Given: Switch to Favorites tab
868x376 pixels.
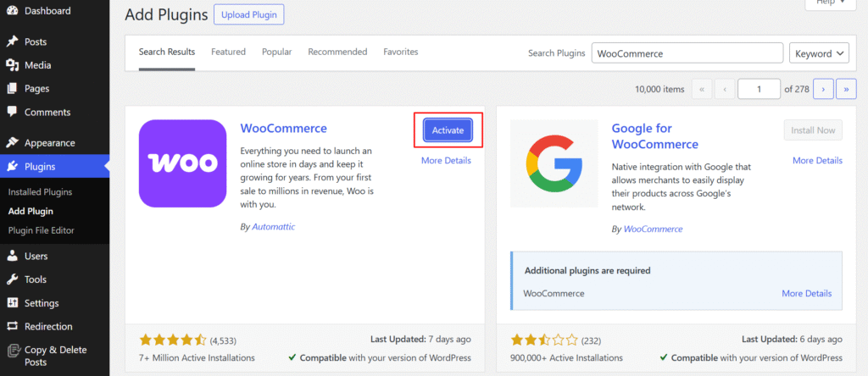Looking at the screenshot, I should coord(401,52).
